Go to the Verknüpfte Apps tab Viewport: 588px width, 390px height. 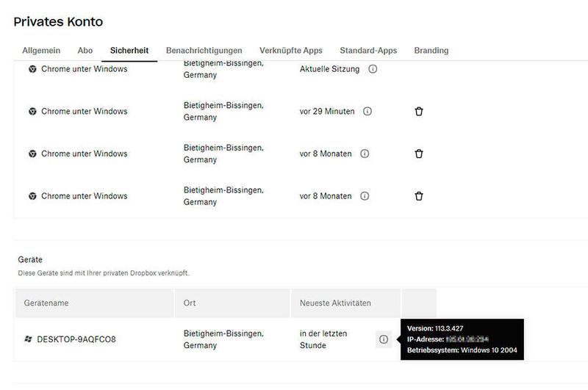click(291, 51)
